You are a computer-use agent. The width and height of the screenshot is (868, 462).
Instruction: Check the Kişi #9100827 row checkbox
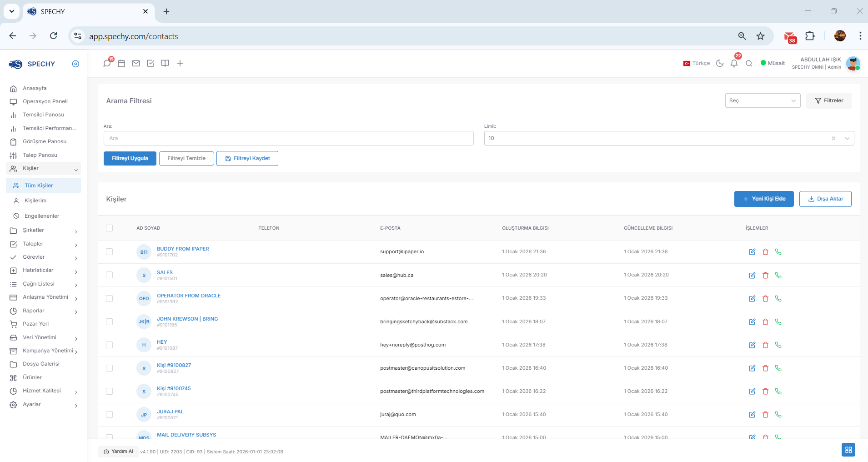click(109, 368)
